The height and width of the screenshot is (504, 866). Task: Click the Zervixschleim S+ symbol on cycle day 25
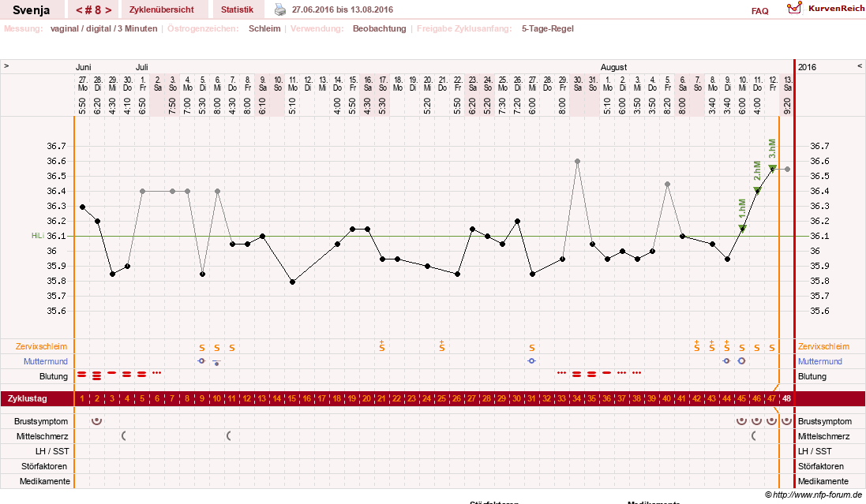[442, 346]
